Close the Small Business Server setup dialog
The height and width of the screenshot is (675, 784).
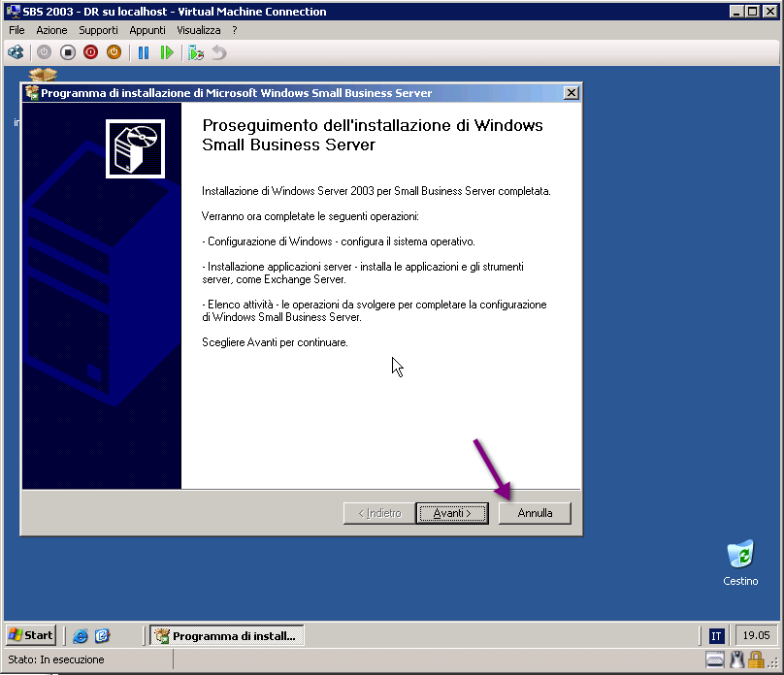[x=571, y=93]
